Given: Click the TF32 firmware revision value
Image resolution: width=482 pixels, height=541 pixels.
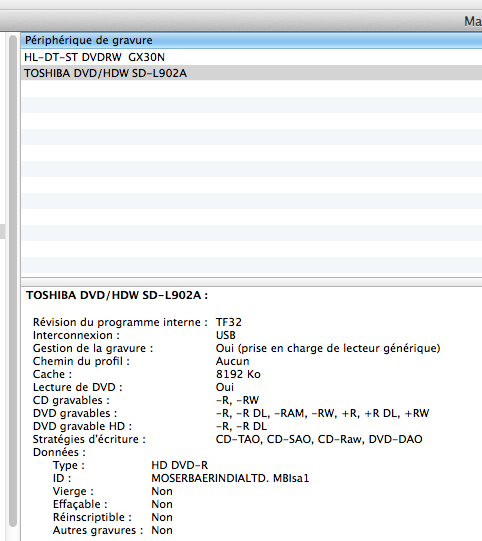Looking at the screenshot, I should click(229, 322).
